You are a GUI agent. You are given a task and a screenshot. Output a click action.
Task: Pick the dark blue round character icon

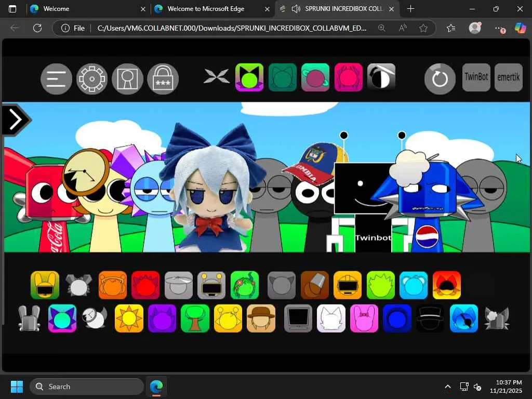[x=397, y=318]
